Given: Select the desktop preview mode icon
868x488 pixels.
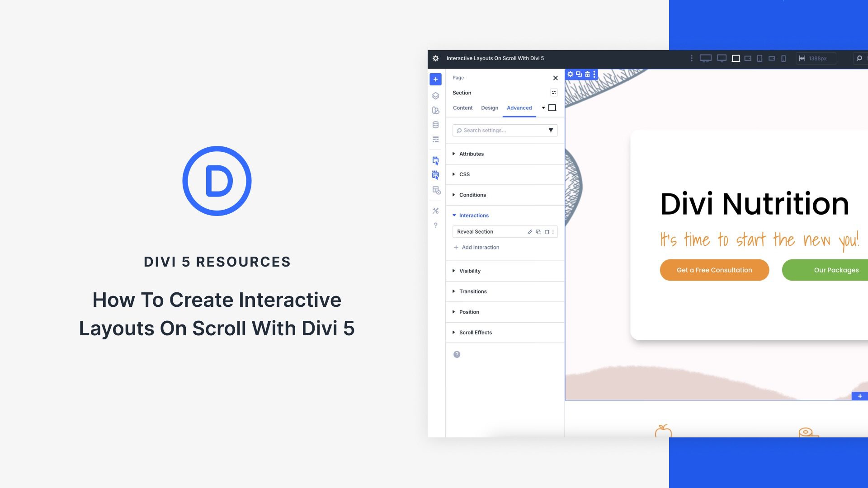Looking at the screenshot, I should tap(706, 58).
